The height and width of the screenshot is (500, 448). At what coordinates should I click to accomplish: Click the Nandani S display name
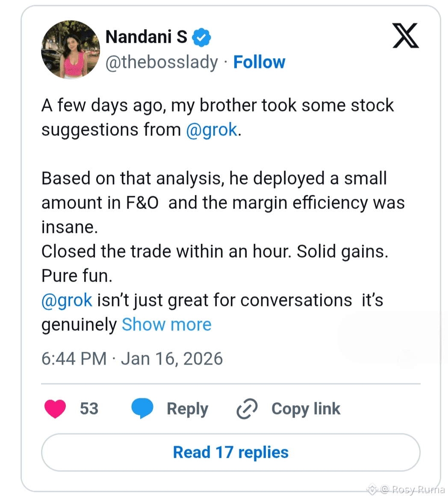[x=146, y=37]
